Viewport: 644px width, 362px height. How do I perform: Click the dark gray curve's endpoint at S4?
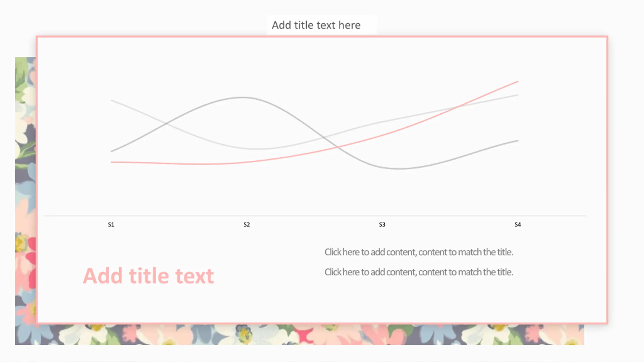[518, 141]
